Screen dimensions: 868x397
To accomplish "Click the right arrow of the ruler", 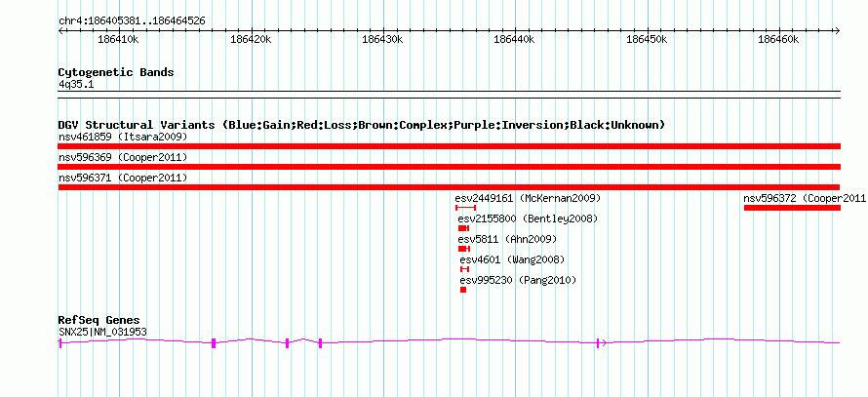I will tap(837, 31).
